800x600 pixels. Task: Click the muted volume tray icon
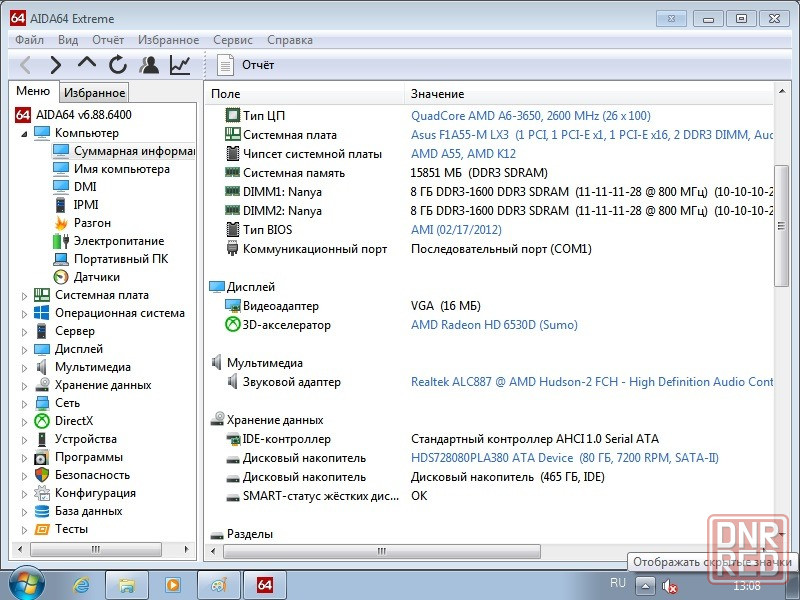click(668, 586)
